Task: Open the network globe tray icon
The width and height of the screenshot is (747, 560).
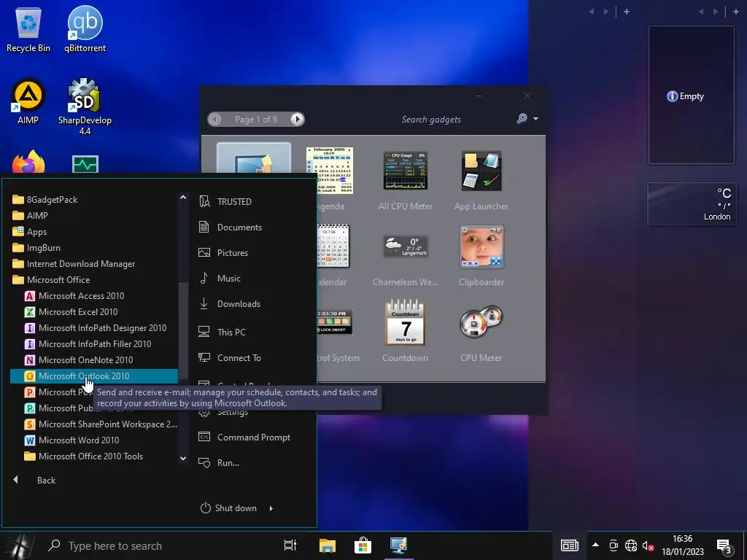Action: tap(631, 545)
